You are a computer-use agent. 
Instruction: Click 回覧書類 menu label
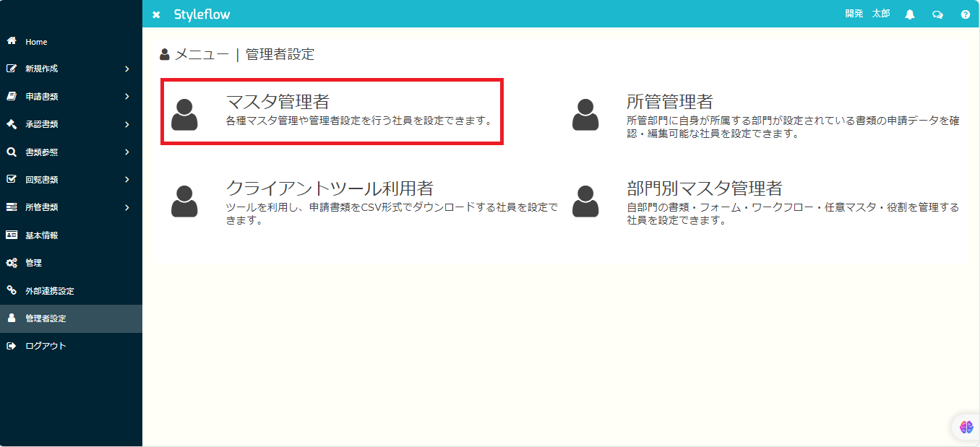click(42, 180)
